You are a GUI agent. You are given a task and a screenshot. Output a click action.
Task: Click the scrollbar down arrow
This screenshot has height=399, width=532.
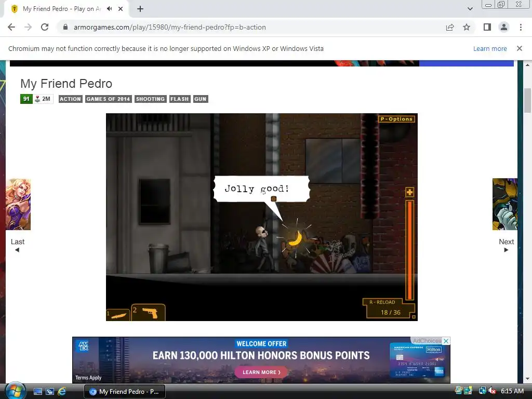pos(527,379)
